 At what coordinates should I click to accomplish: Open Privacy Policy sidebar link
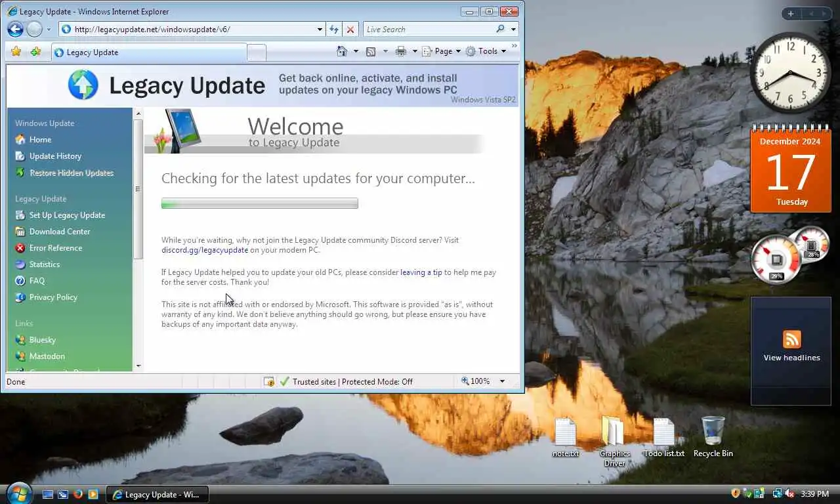[x=53, y=297]
